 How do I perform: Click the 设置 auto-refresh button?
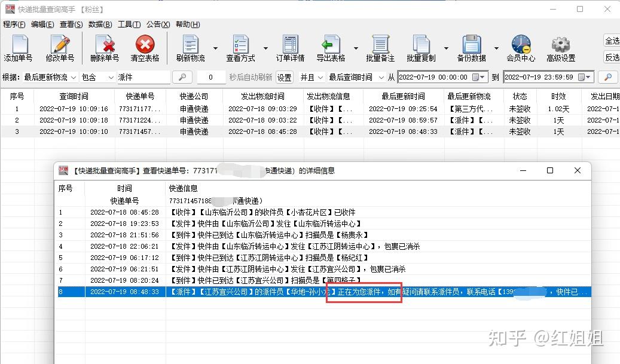pyautogui.click(x=285, y=77)
